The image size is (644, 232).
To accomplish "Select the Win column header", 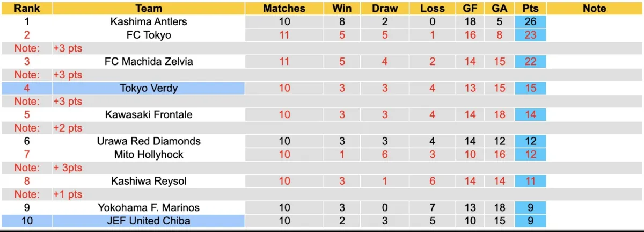I will [342, 9].
